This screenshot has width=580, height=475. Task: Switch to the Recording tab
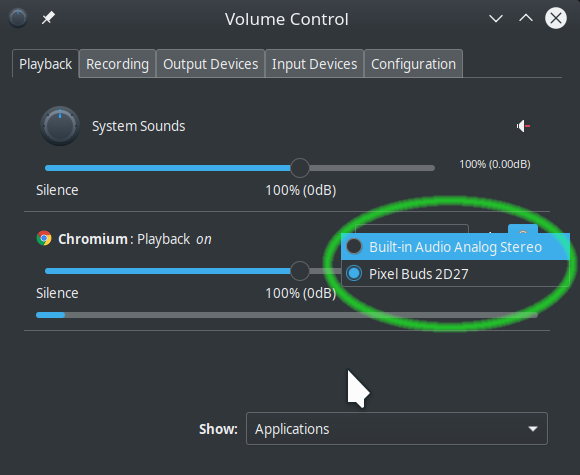coord(117,64)
